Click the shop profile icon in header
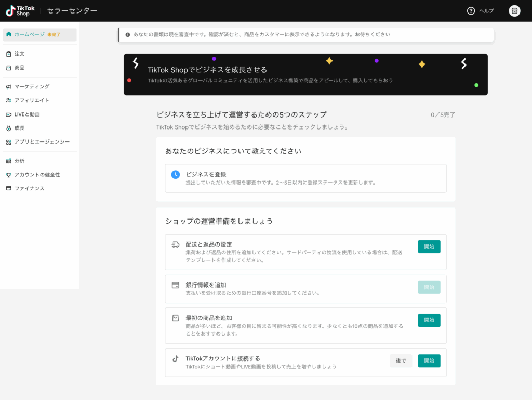532x400 pixels. [x=514, y=11]
